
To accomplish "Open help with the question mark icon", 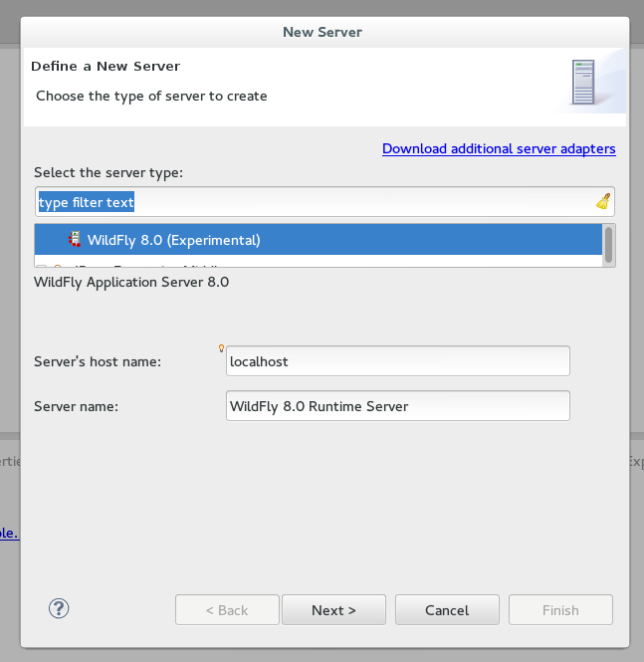I will (x=59, y=608).
